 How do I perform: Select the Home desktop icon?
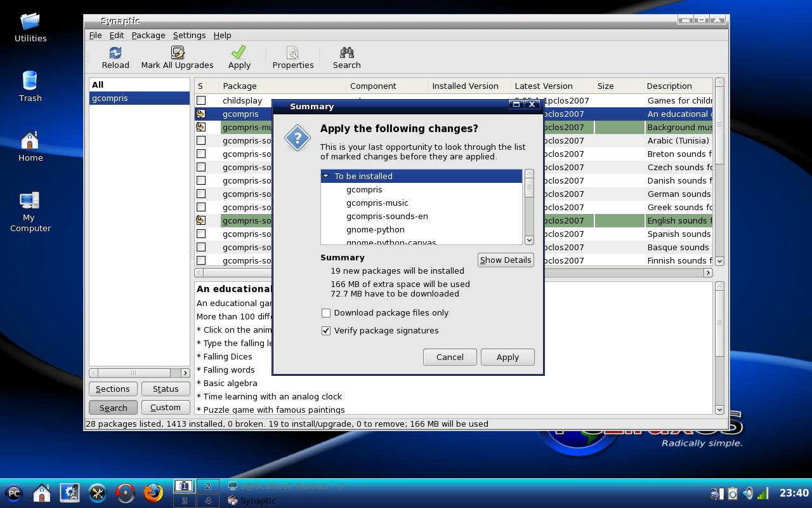30,140
